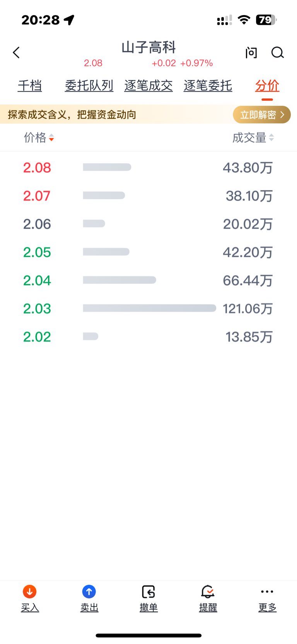Select the 2.03 price row volume bar
297x644 pixels.
[150, 308]
